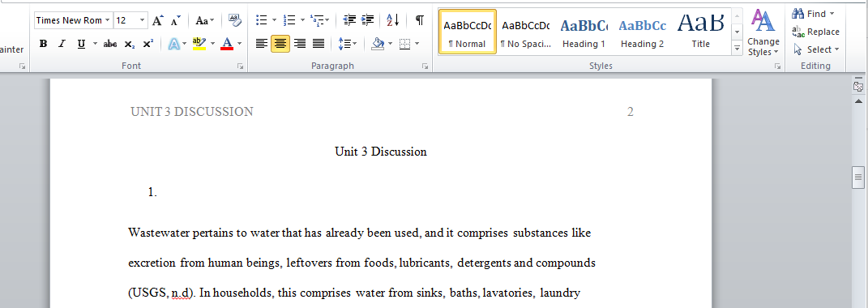Click Grow Font icon
This screenshot has height=308, width=868.
(x=158, y=20)
